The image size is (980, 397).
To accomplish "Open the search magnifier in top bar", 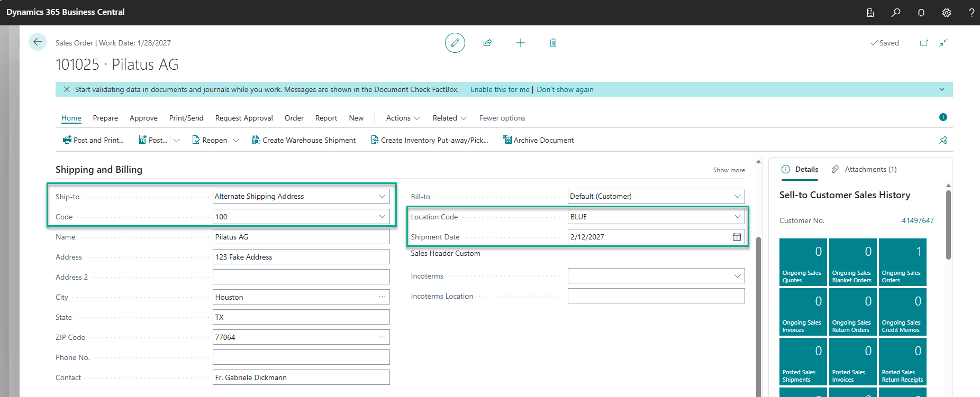I will (896, 12).
